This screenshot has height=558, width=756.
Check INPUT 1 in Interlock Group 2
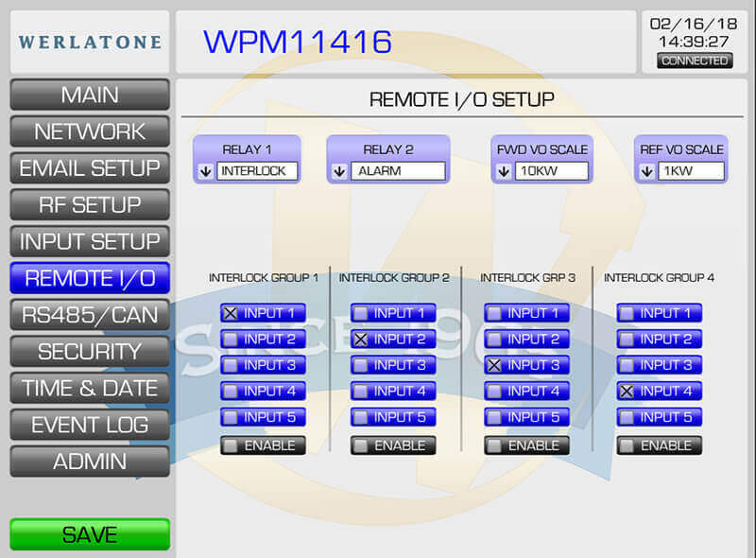pyautogui.click(x=361, y=313)
